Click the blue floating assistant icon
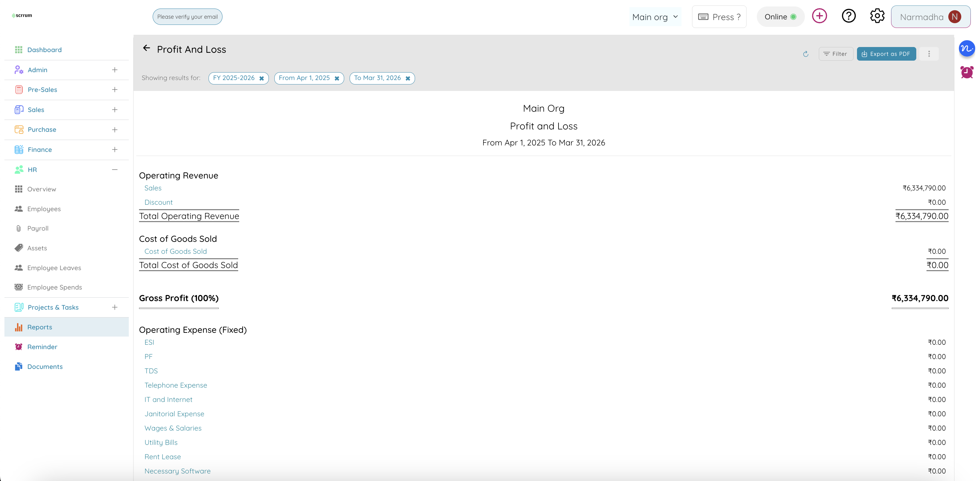The image size is (980, 481). [x=967, y=49]
